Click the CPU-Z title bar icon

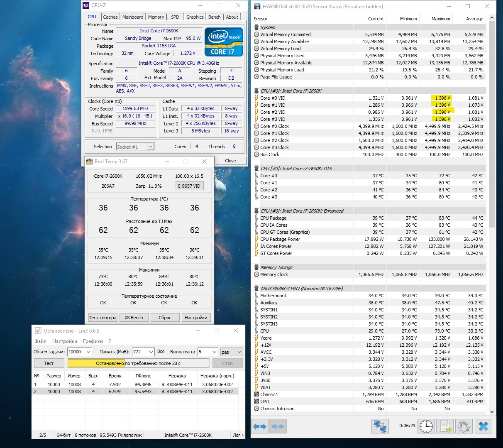point(86,5)
